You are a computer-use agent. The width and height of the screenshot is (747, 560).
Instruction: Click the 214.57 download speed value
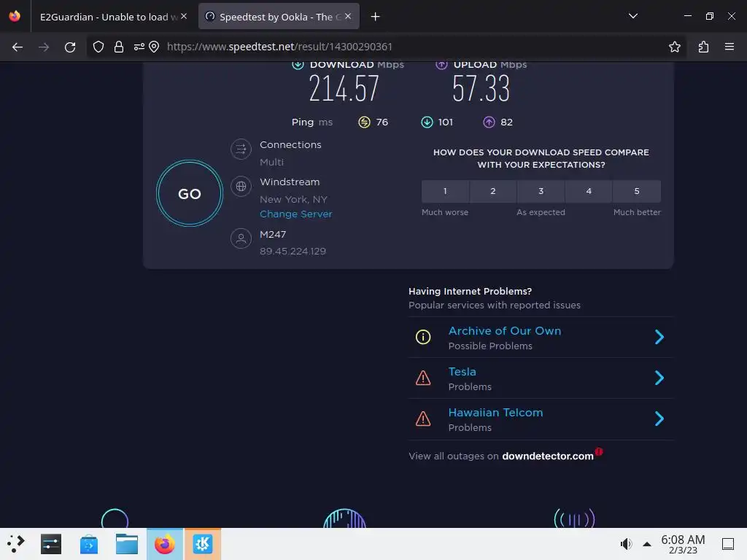point(344,88)
